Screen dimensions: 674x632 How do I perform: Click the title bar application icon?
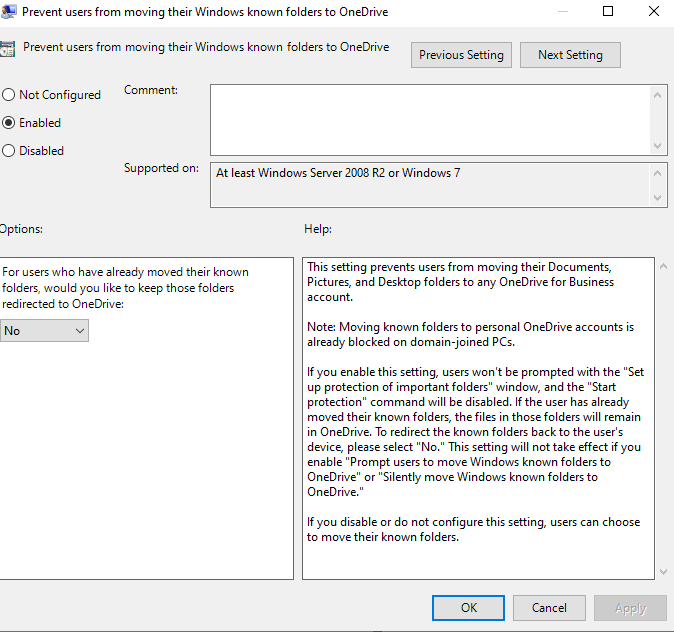tap(9, 12)
